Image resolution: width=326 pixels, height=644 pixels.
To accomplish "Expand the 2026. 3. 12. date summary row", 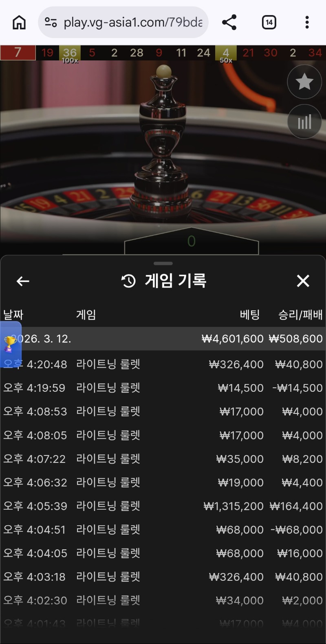I will tap(163, 339).
